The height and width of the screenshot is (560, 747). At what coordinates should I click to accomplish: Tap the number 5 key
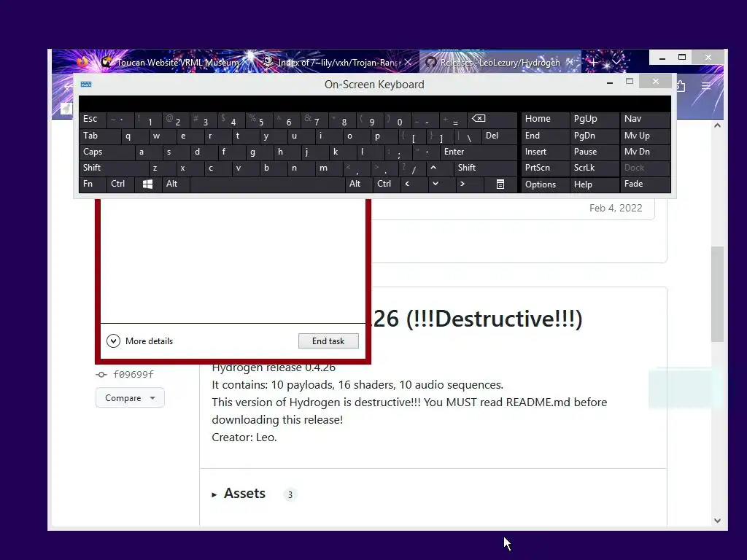[x=260, y=120]
